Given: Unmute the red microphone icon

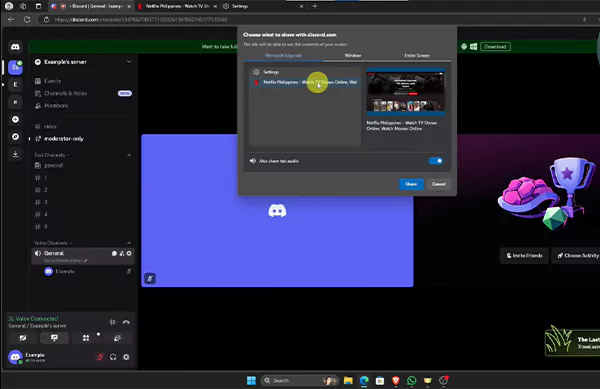Looking at the screenshot, I should pos(100,357).
